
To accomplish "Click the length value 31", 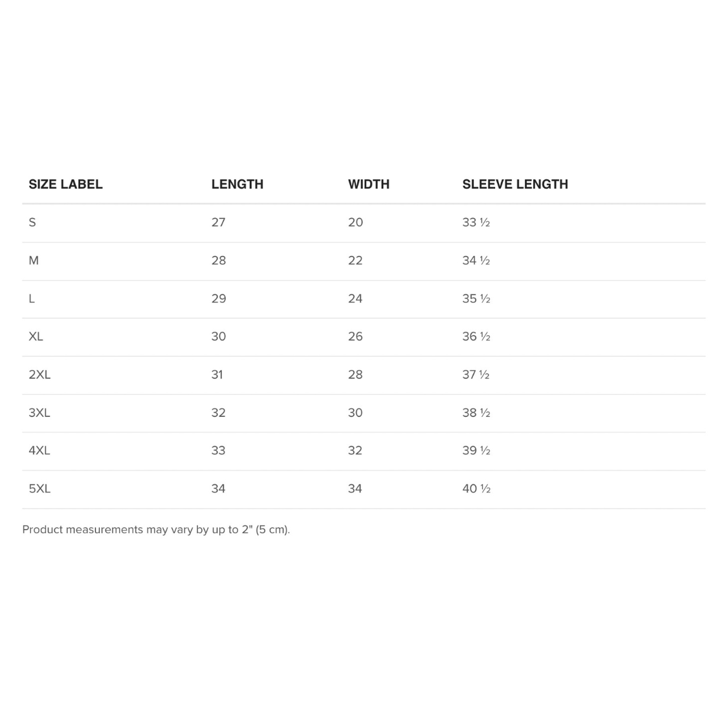I will coord(217,375).
